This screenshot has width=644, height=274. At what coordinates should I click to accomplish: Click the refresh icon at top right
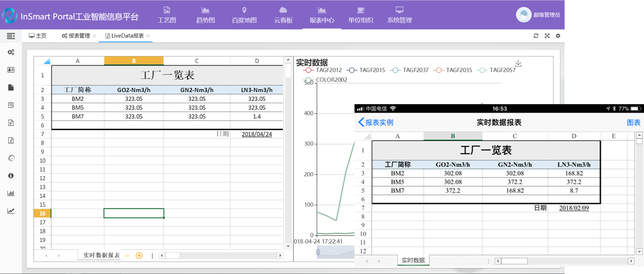[536, 36]
